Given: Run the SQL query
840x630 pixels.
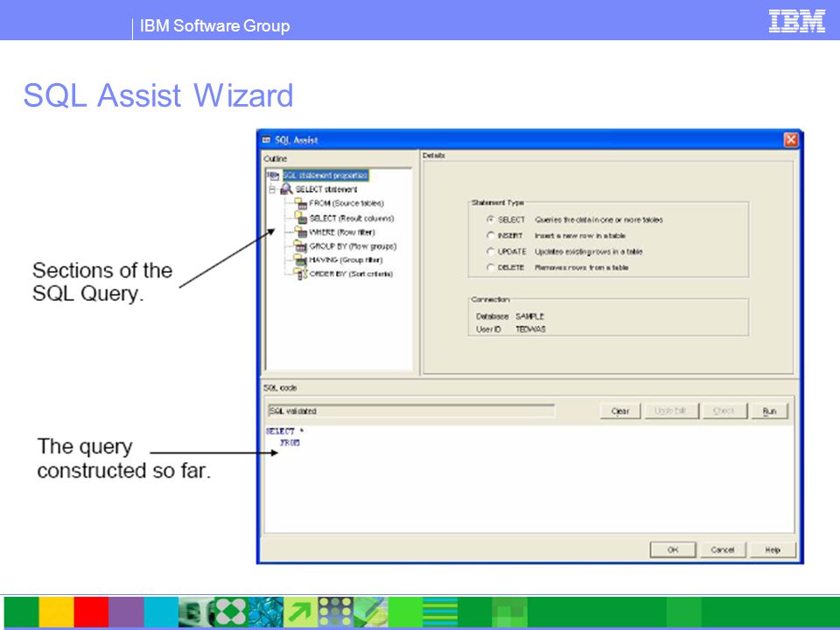Looking at the screenshot, I should point(769,411).
